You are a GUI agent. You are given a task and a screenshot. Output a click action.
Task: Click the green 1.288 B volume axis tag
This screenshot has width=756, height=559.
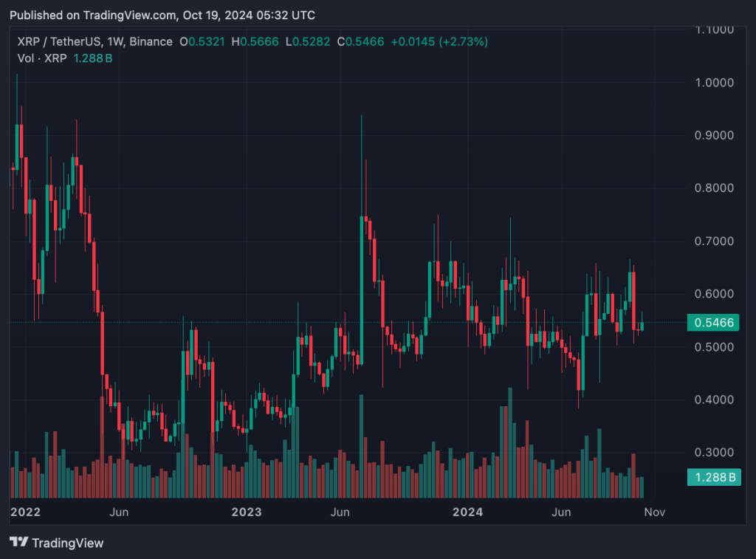[714, 478]
